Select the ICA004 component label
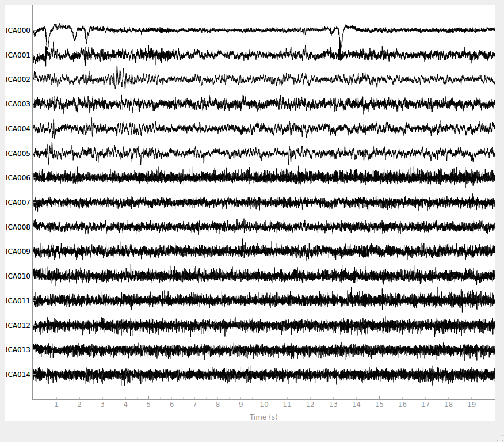504x442 pixels. click(18, 129)
